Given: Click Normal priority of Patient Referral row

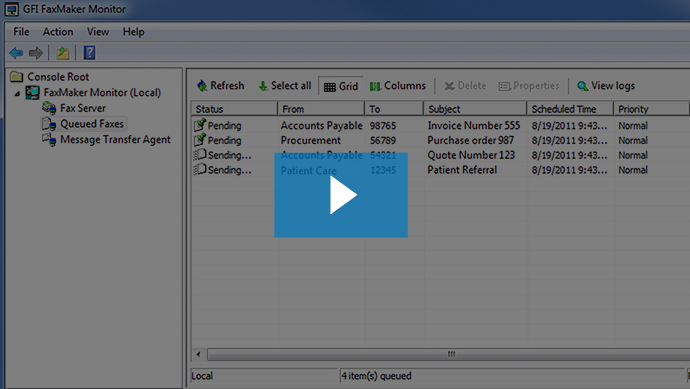Looking at the screenshot, I should (633, 170).
